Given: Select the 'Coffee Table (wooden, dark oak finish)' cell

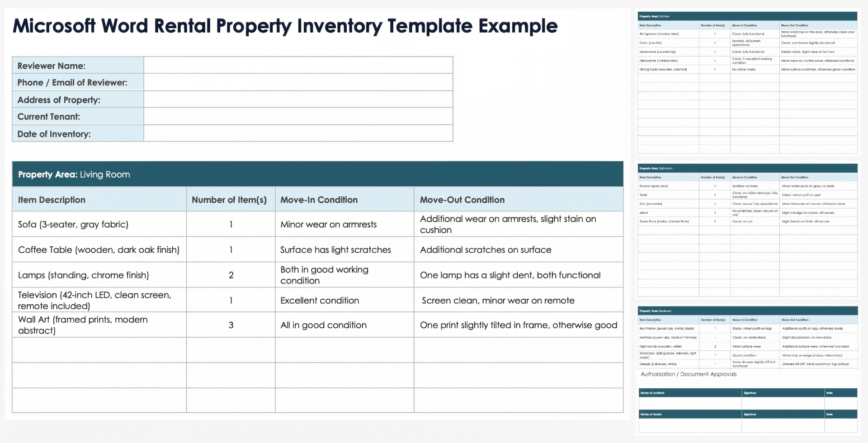Looking at the screenshot, I should 99,250.
